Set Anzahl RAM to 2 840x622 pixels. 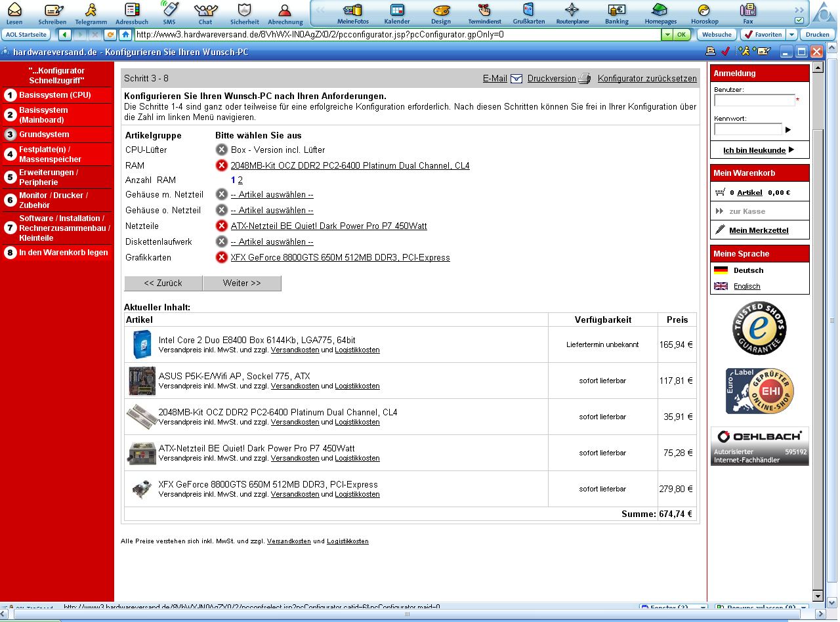pos(240,180)
